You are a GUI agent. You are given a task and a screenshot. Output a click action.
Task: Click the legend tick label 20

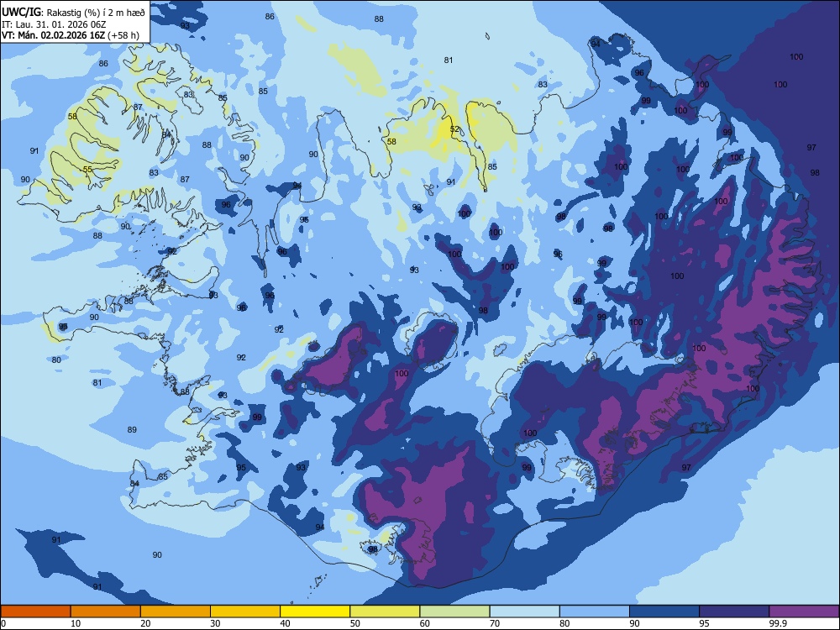click(x=145, y=623)
